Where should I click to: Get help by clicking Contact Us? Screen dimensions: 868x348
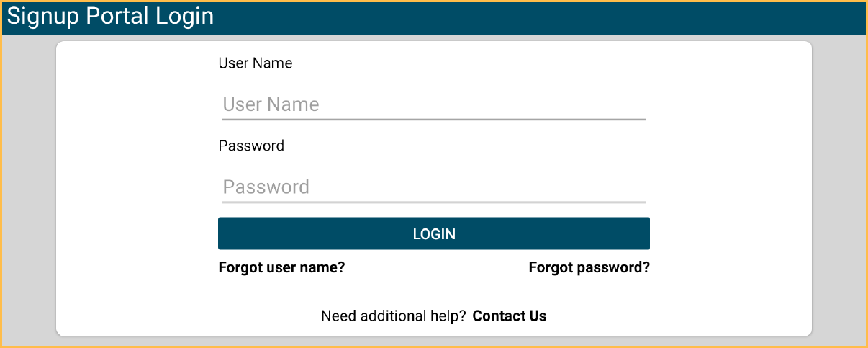click(510, 316)
